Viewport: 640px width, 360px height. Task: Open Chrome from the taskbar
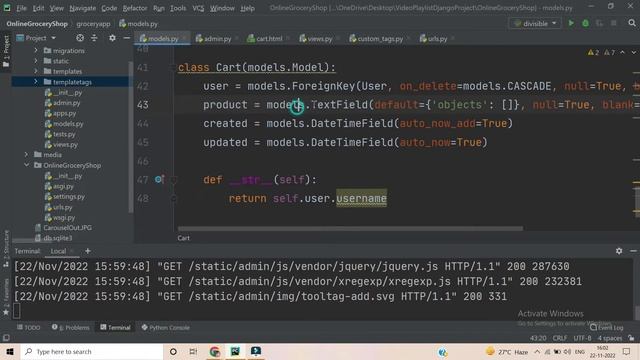pyautogui.click(x=215, y=351)
